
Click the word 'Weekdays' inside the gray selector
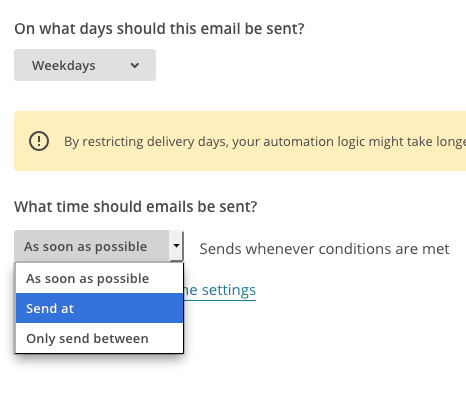coord(64,65)
